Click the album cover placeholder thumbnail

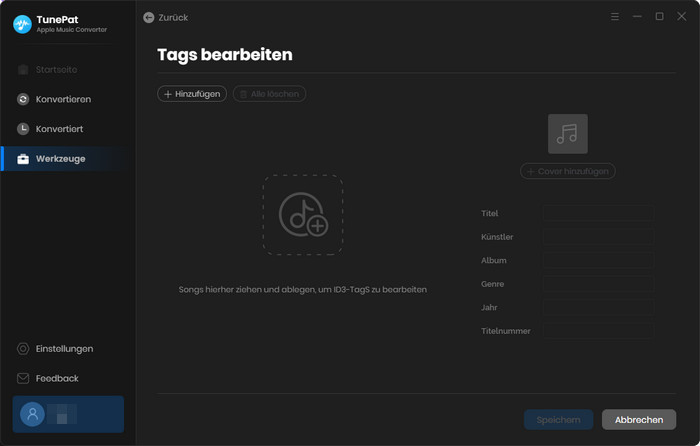point(567,134)
